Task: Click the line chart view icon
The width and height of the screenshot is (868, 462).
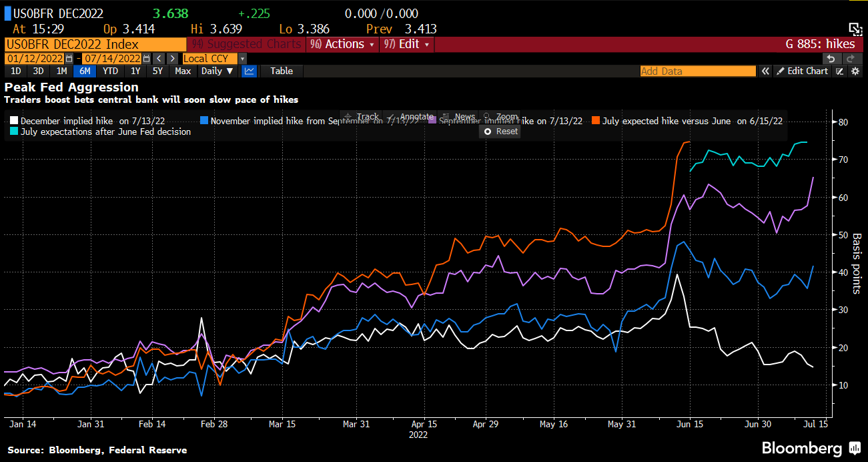Action: [x=249, y=71]
